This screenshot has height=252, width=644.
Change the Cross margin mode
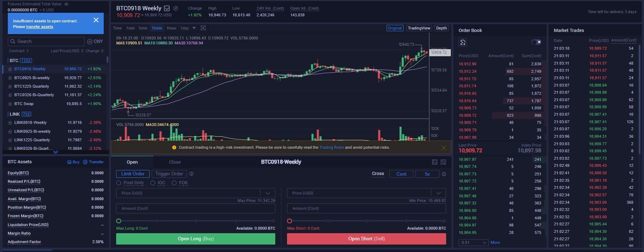[378, 174]
